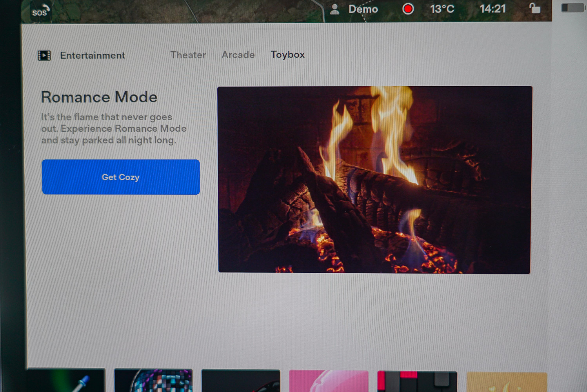Tap the 13°C outside temperature reading
This screenshot has height=392, width=587.
(x=442, y=9)
